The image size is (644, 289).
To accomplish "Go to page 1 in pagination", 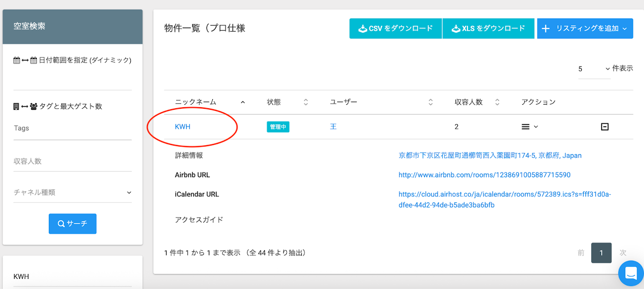I will (601, 253).
